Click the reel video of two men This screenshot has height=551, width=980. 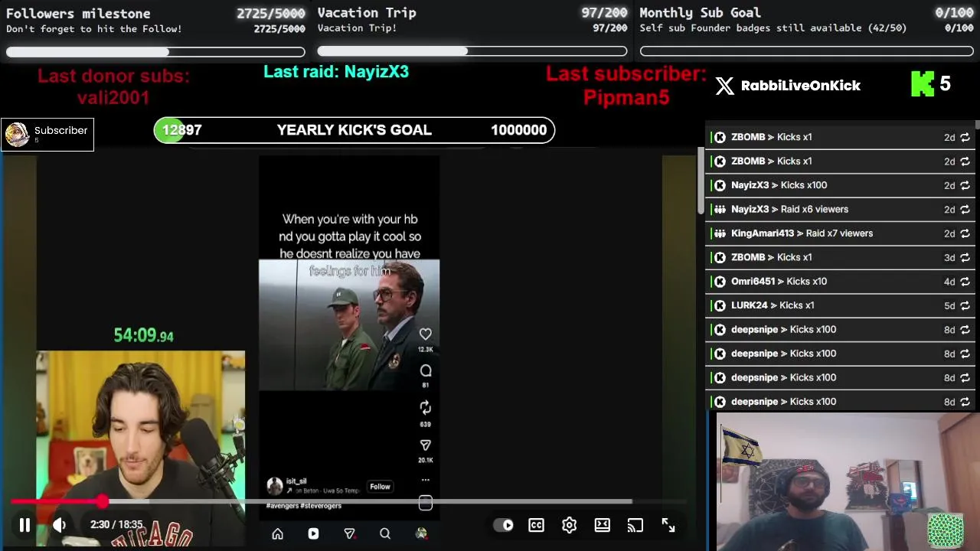[x=349, y=325]
